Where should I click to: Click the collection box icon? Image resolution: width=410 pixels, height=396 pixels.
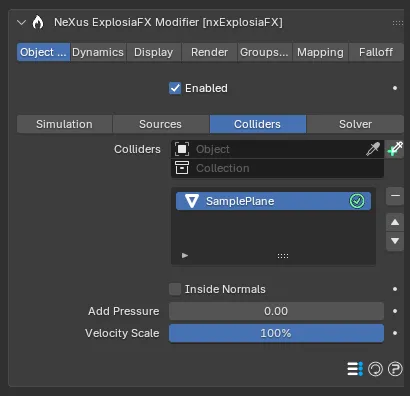[182, 168]
